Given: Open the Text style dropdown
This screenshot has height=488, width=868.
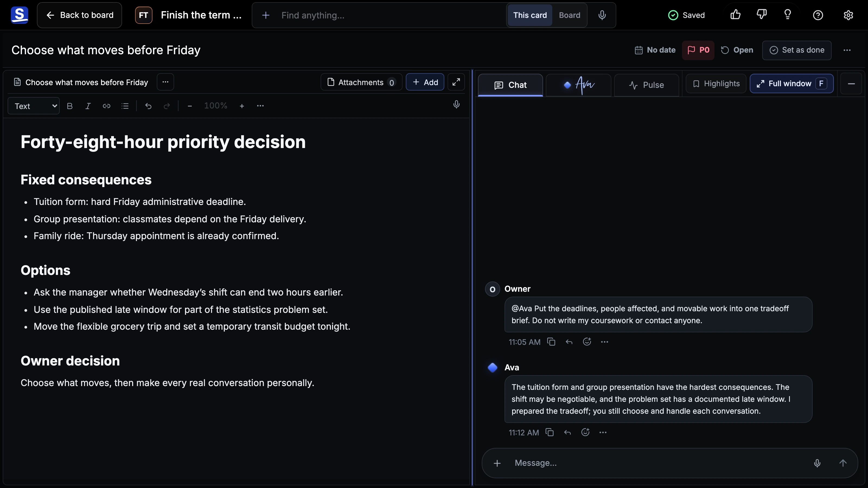Looking at the screenshot, I should coord(34,106).
